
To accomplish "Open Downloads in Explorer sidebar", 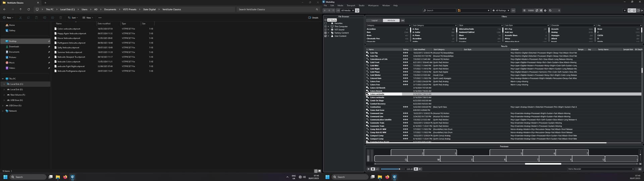I will click(14, 47).
